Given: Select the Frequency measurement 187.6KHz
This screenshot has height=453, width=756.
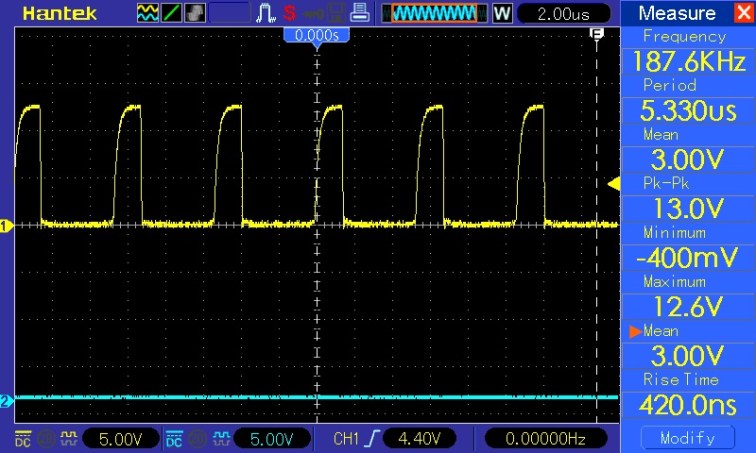Looking at the screenshot, I should 688,61.
